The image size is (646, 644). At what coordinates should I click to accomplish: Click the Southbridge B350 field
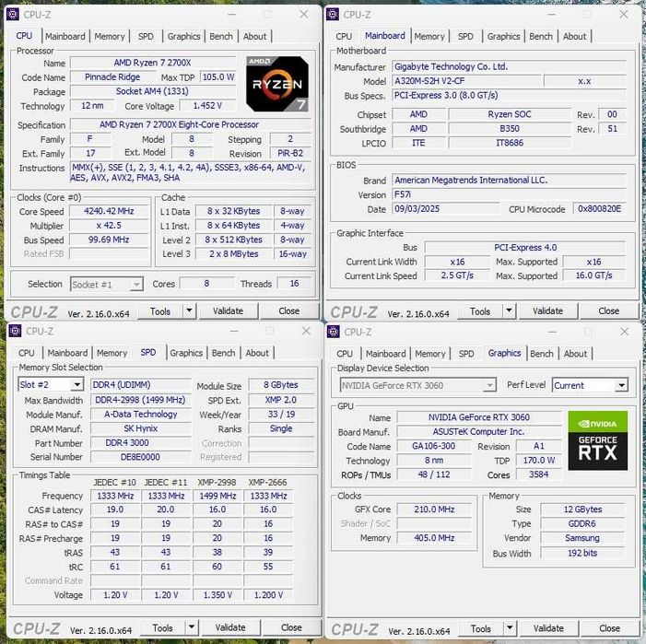point(510,128)
